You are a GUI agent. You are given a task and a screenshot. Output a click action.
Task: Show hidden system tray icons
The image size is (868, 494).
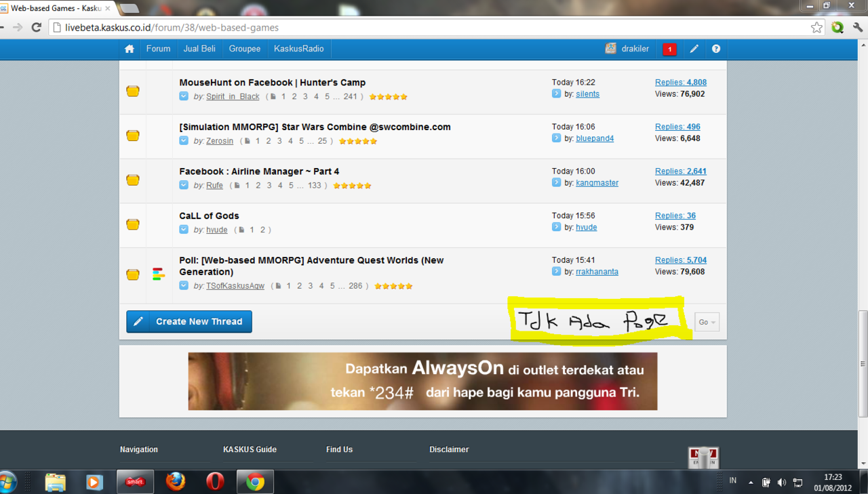pos(751,482)
